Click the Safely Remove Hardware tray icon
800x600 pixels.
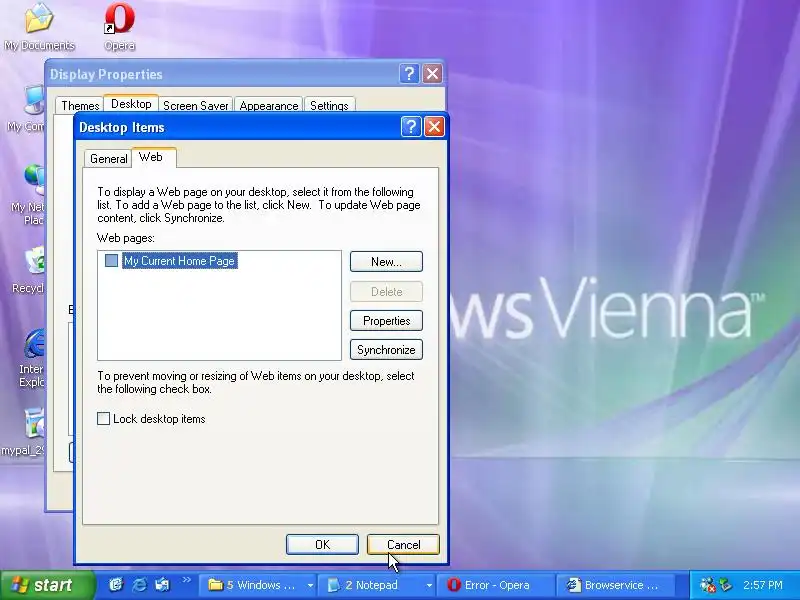(x=725, y=585)
